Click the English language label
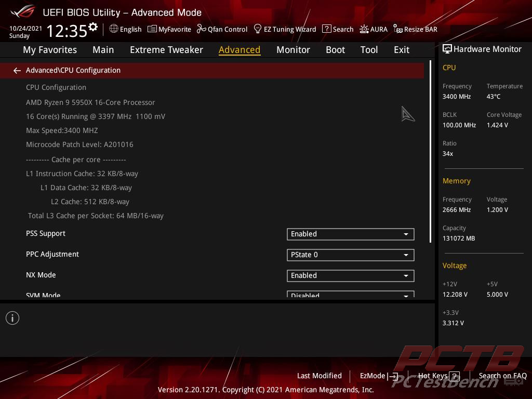 (x=130, y=29)
